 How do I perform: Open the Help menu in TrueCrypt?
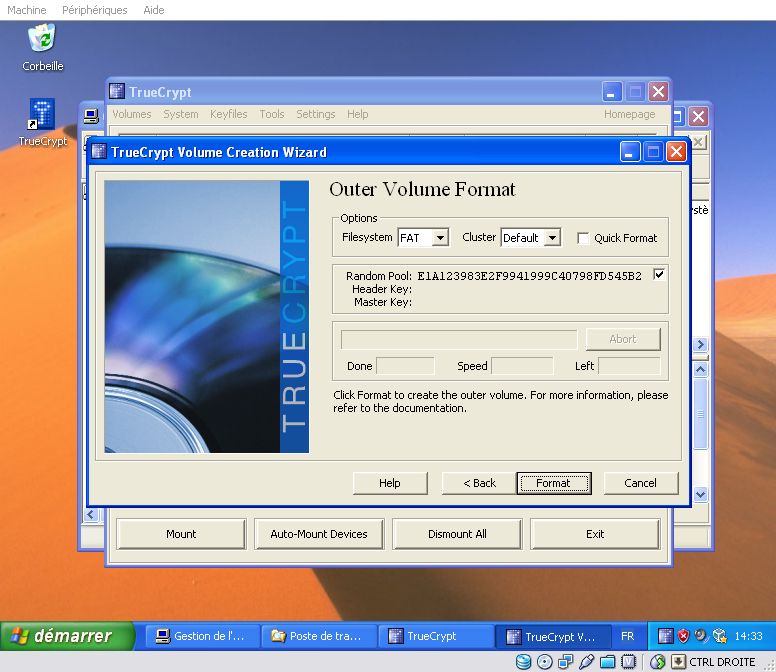(x=357, y=114)
